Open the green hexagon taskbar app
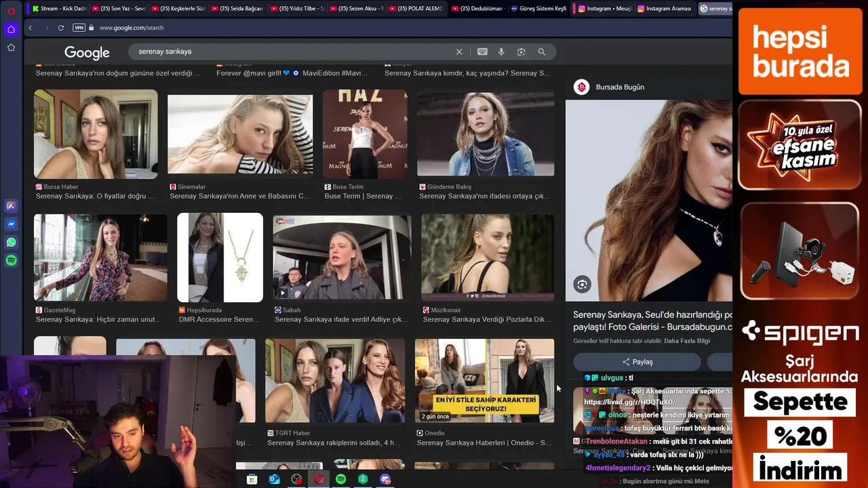 (x=363, y=479)
